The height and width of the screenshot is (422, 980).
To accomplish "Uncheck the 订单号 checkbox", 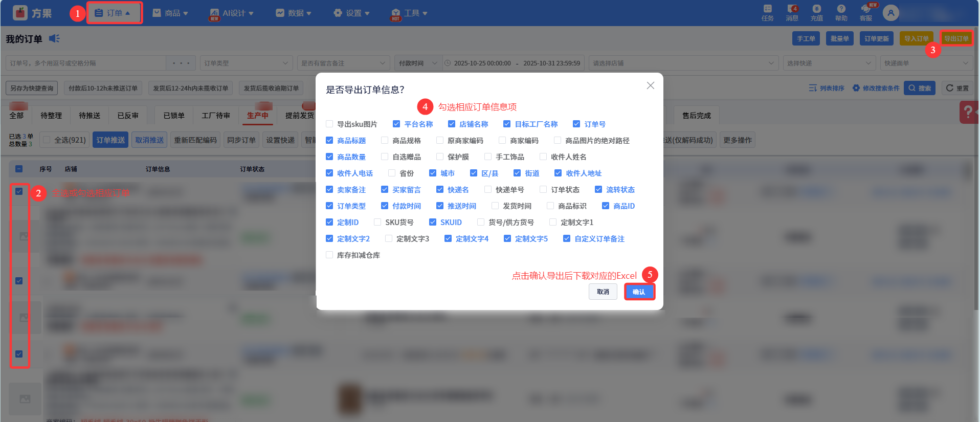I will click(x=576, y=124).
